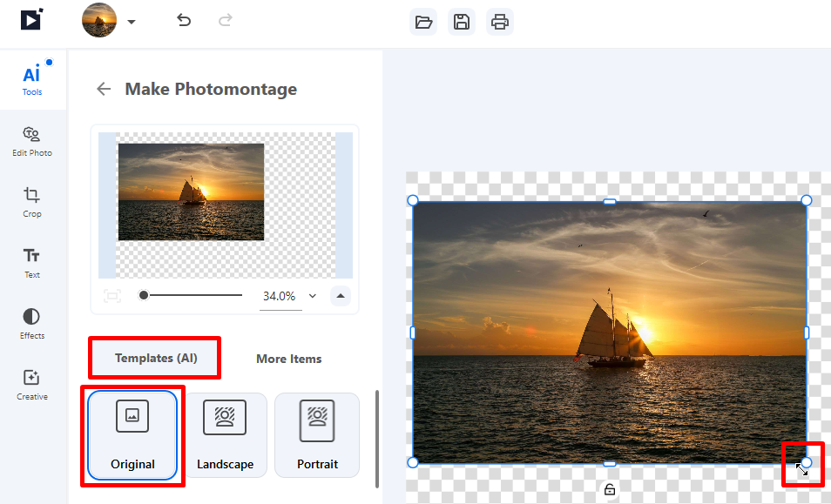Undo the last action
831x504 pixels.
coord(184,21)
